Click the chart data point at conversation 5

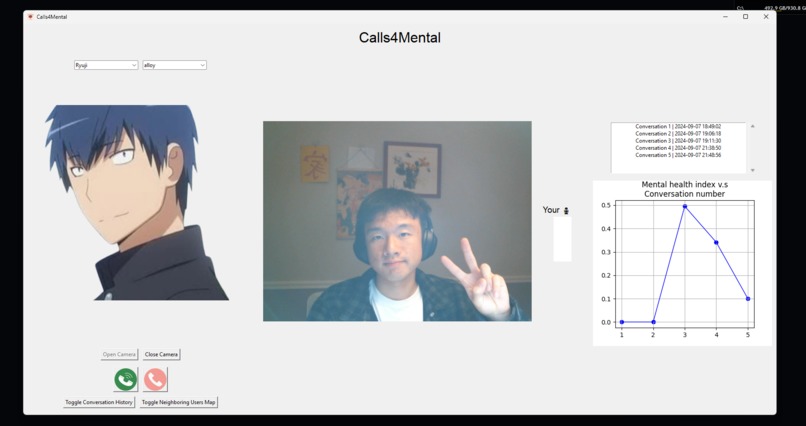748,299
